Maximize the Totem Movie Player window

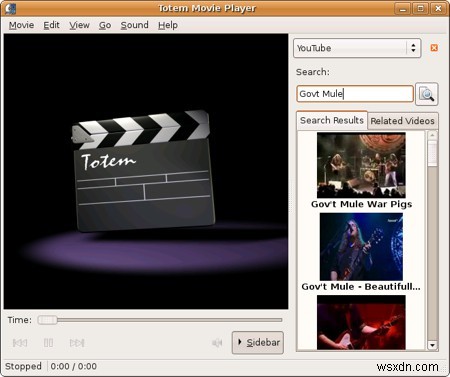421,8
